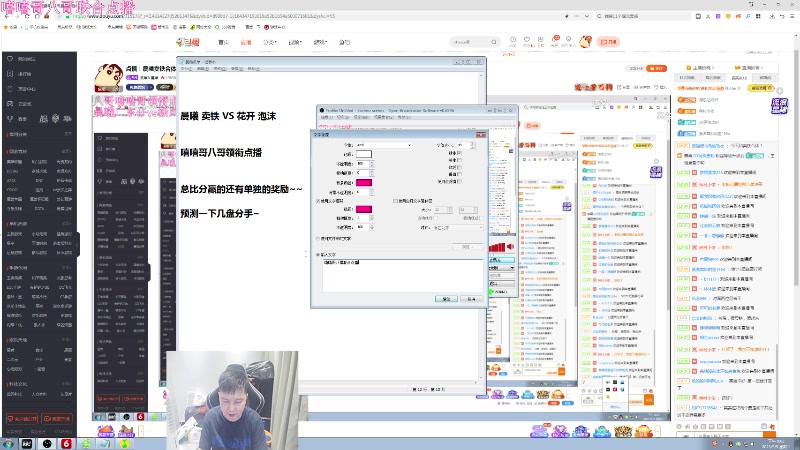Click the background opacity stepper in the OBS text dialog

[372, 192]
